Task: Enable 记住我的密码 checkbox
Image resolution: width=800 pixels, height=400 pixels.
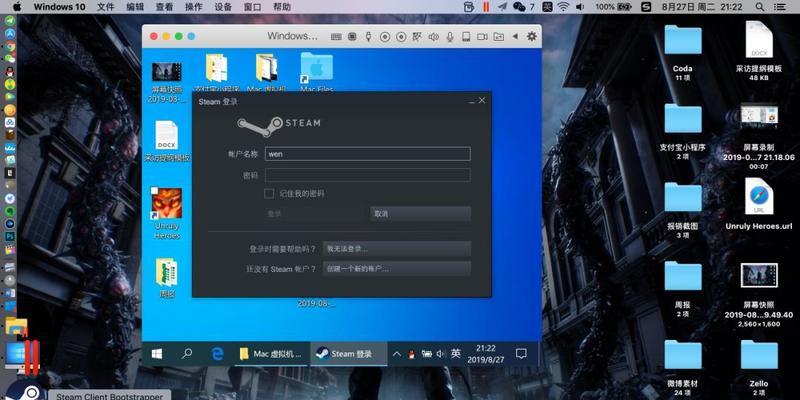Action: pyautogui.click(x=269, y=193)
